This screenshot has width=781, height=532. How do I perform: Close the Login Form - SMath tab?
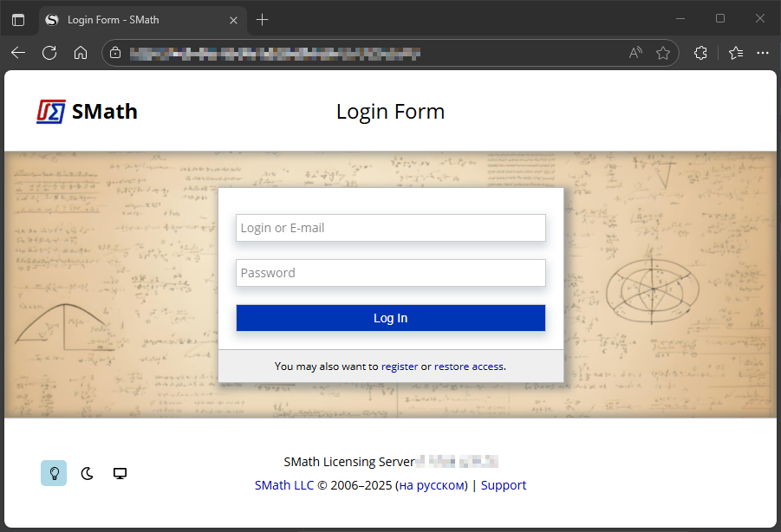(x=233, y=21)
